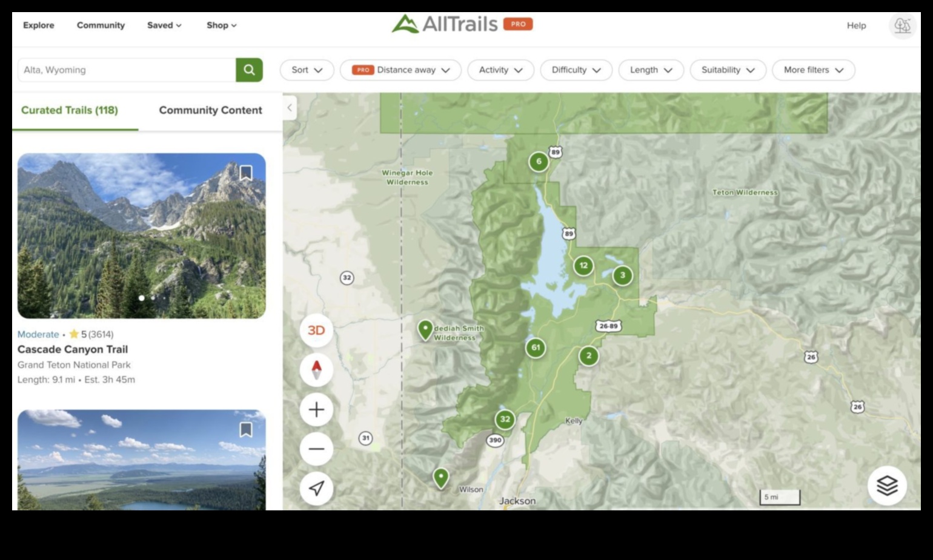Viewport: 933px width, 560px height.
Task: Bookmark the second trail card
Action: point(247,428)
